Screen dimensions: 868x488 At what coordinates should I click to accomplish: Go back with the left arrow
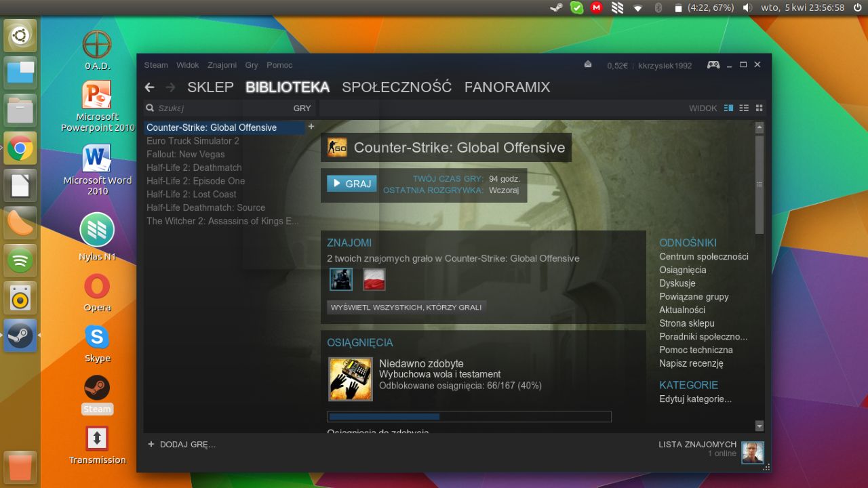click(x=150, y=87)
